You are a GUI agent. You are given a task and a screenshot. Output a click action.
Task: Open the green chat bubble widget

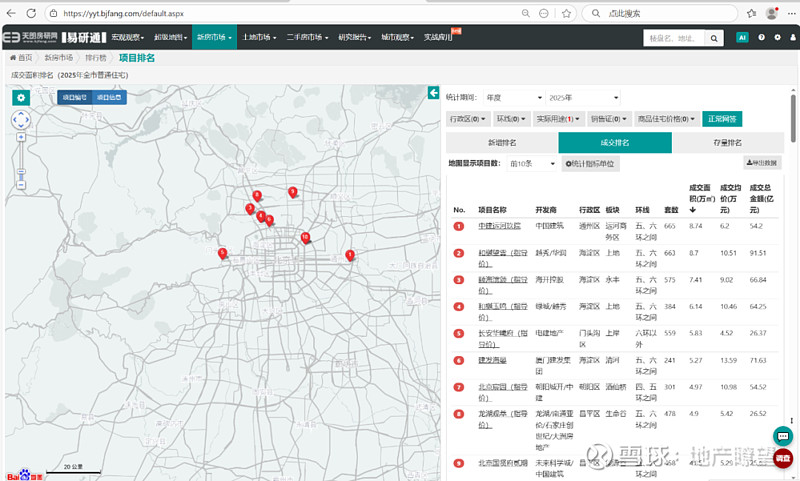[x=783, y=436]
